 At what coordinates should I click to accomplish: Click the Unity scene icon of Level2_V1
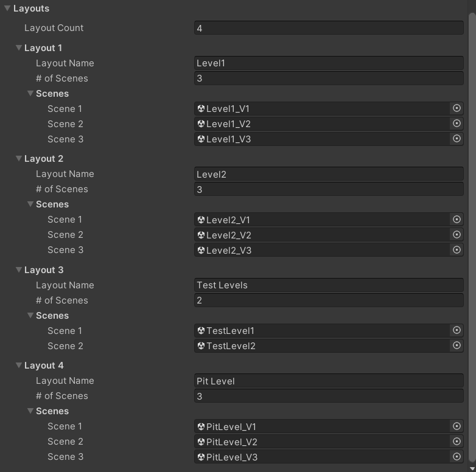[x=201, y=220]
